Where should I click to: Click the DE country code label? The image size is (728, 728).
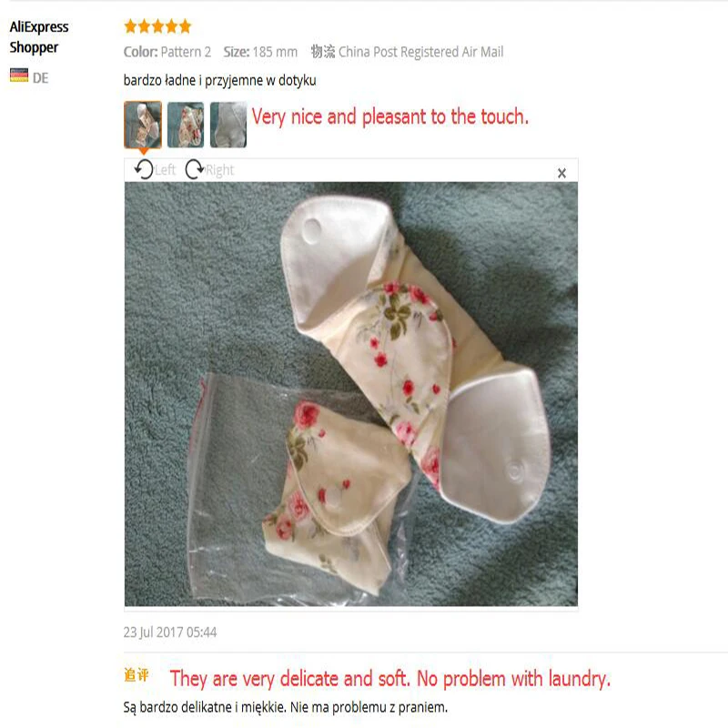[x=40, y=77]
